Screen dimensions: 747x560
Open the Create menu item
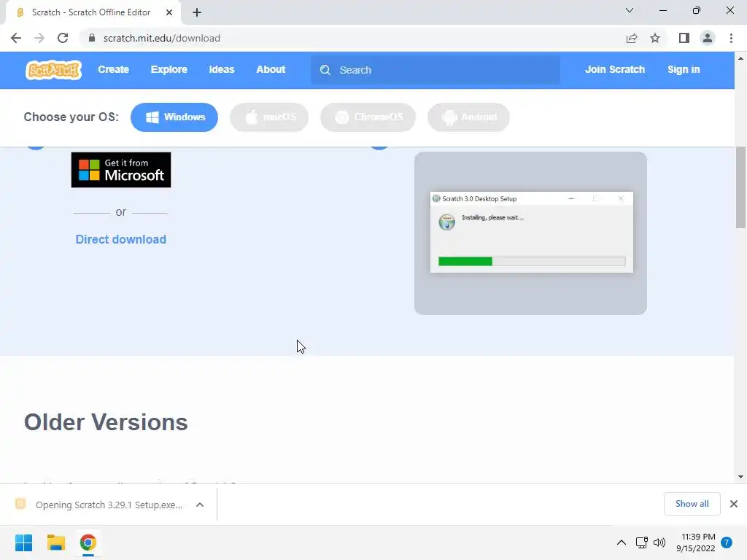113,69
